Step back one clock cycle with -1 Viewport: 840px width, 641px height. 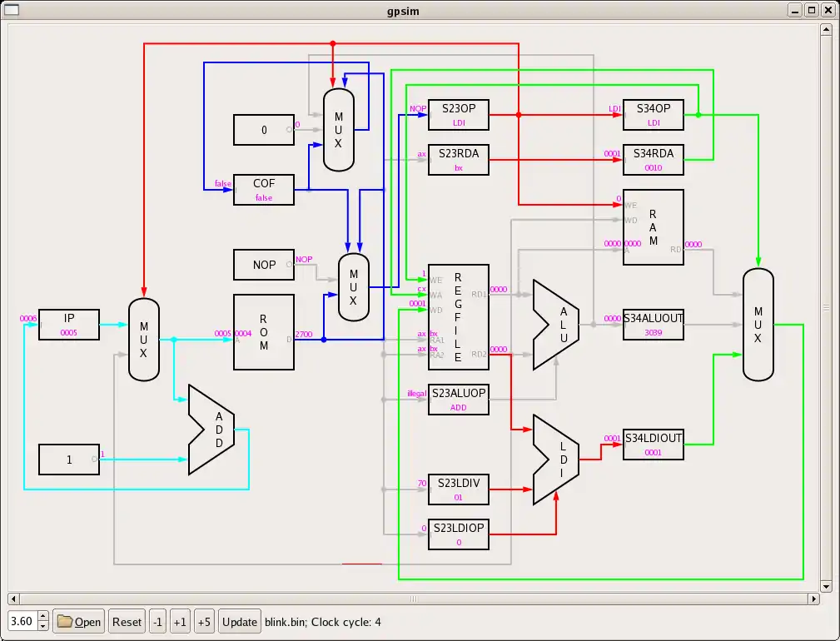158,621
